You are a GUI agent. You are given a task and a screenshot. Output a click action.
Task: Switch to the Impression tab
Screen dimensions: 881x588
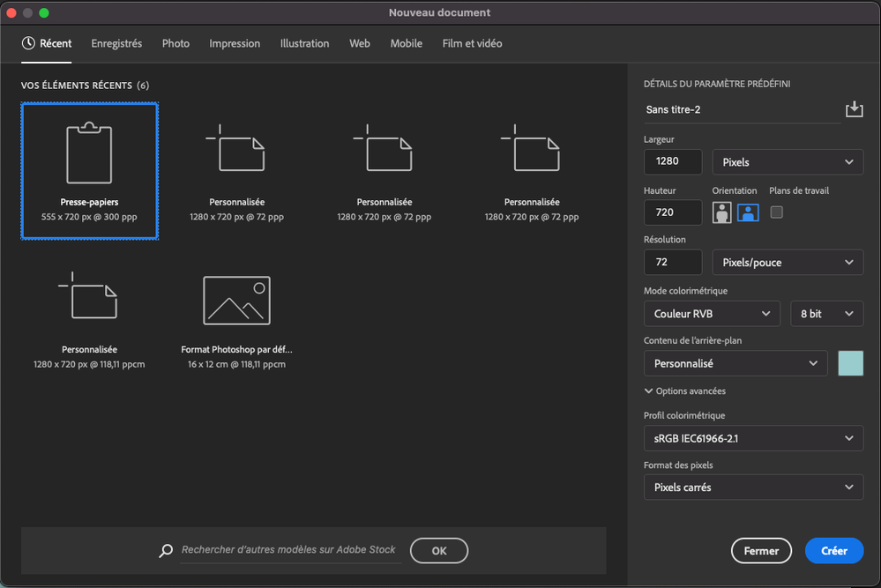tap(235, 43)
